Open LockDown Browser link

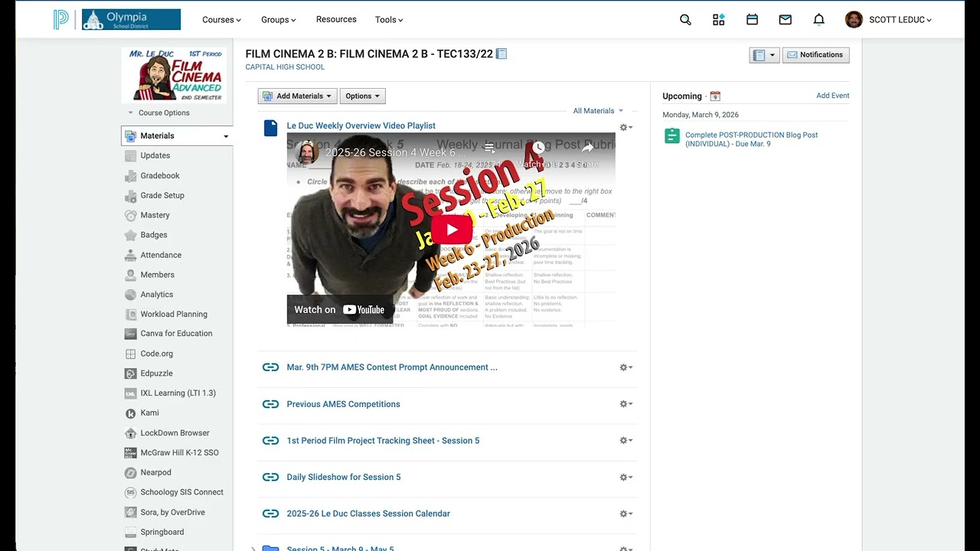click(x=175, y=433)
